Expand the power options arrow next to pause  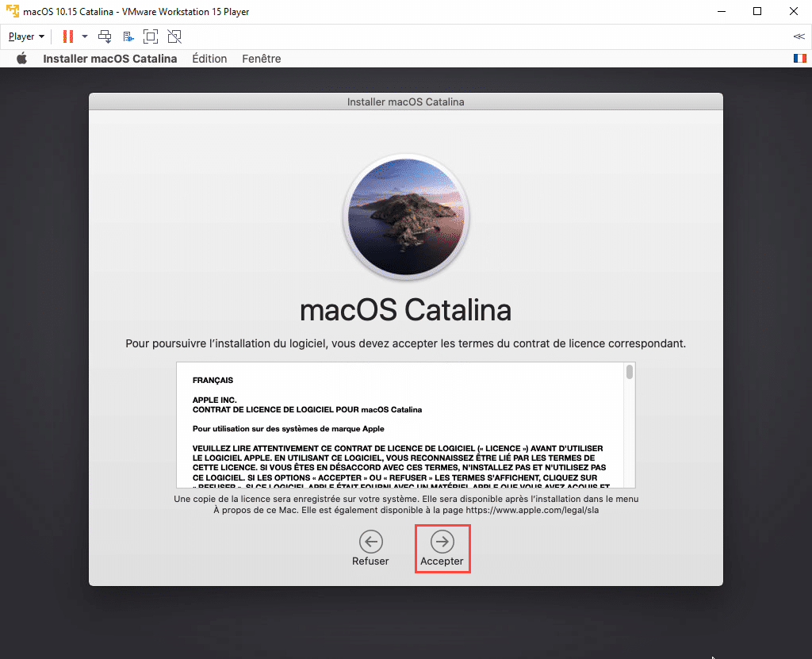pyautogui.click(x=85, y=36)
